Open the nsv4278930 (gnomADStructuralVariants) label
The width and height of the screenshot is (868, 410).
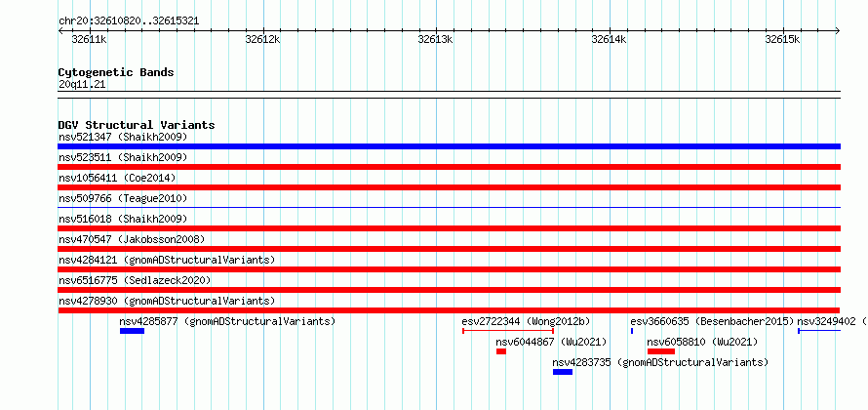point(167,301)
